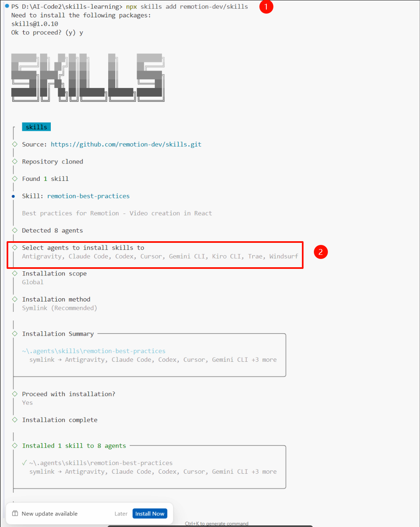Image resolution: width=420 pixels, height=527 pixels.
Task: Click the 'npx skills add remotion-dev/skills' command text
Action: click(x=187, y=7)
